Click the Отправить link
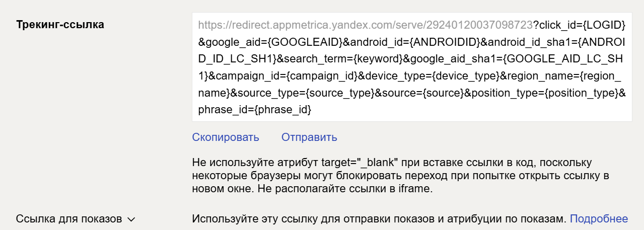The height and width of the screenshot is (230, 644). coord(309,137)
